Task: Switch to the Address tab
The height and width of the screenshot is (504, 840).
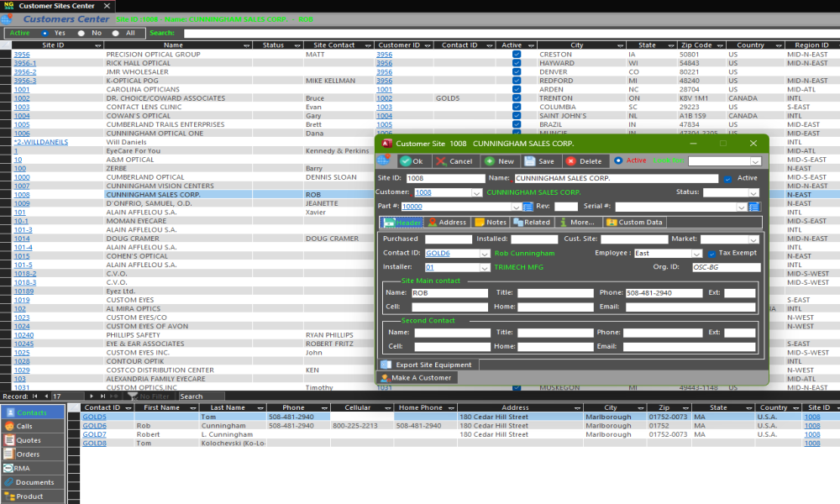Action: pyautogui.click(x=446, y=223)
